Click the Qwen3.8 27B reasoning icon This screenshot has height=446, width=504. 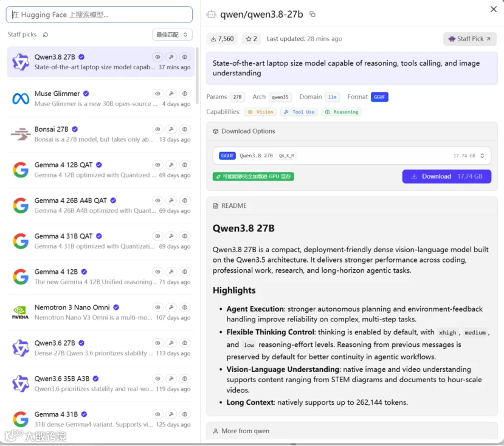click(x=185, y=57)
